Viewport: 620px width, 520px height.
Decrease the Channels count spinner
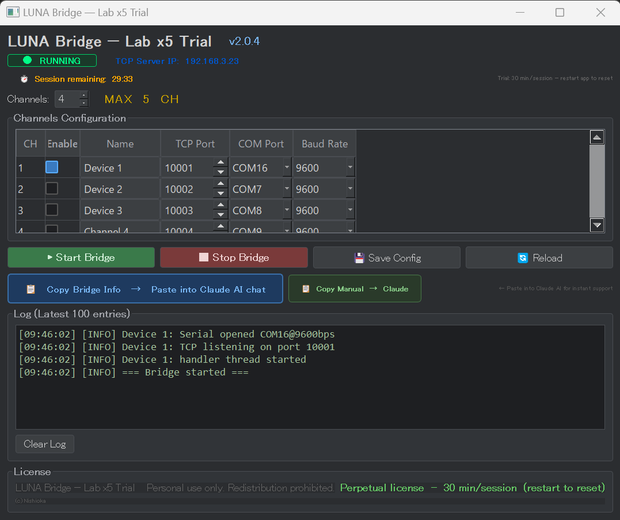pos(83,103)
